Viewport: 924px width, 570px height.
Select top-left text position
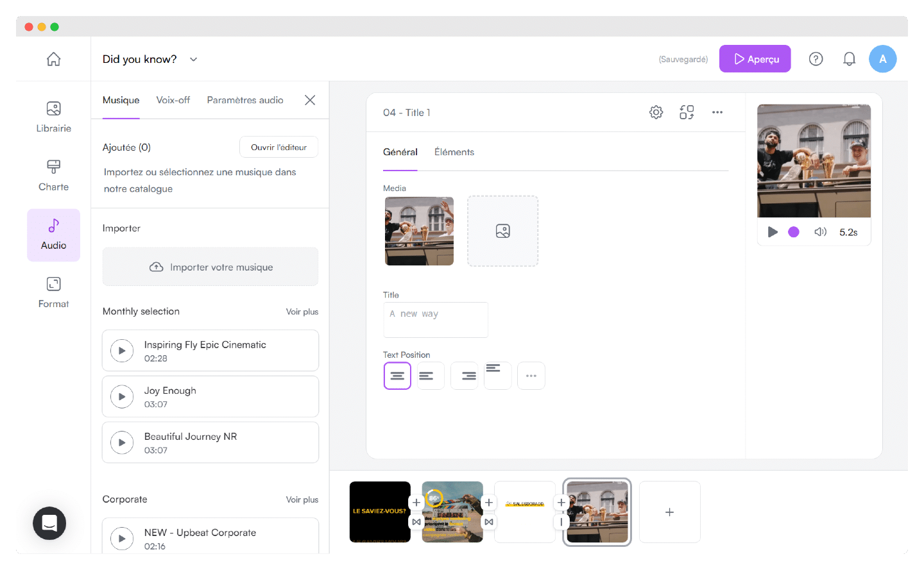pyautogui.click(x=498, y=376)
